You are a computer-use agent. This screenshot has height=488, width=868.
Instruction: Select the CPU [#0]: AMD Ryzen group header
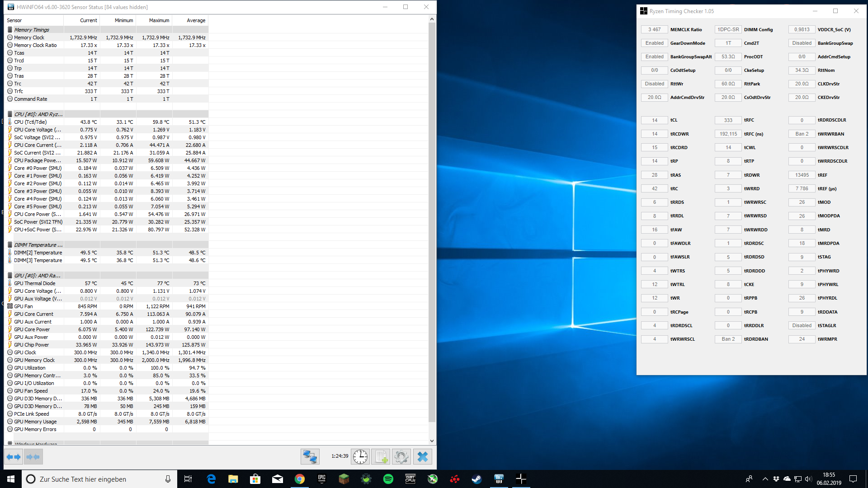[x=38, y=114]
